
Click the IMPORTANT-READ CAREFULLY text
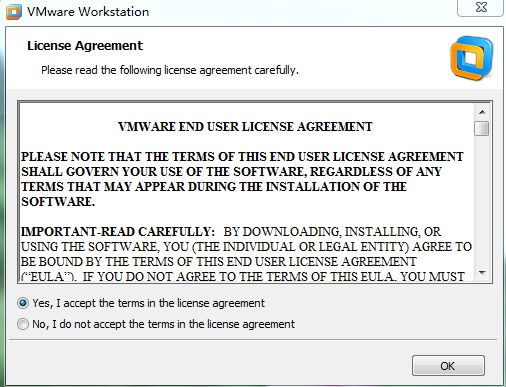tap(118, 232)
